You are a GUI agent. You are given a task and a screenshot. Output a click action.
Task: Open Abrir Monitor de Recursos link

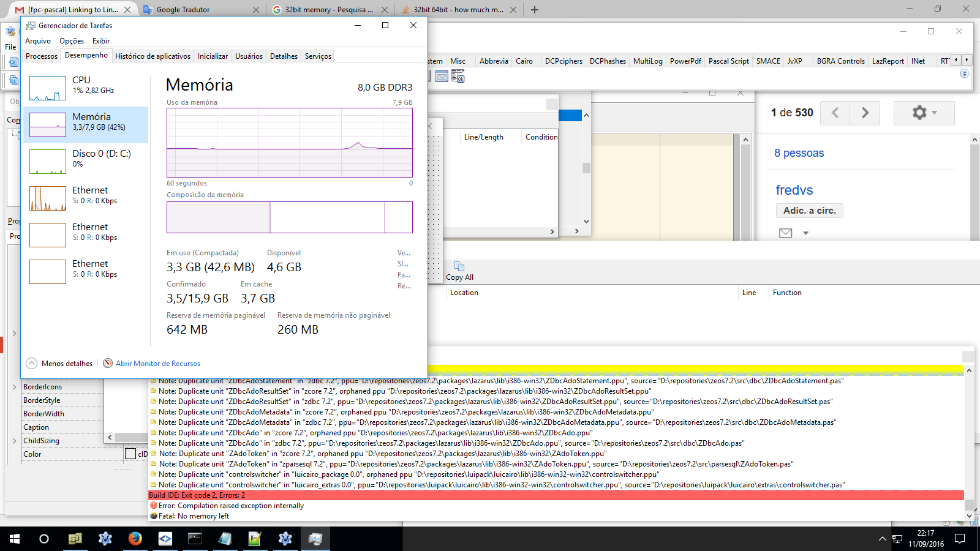pos(158,364)
